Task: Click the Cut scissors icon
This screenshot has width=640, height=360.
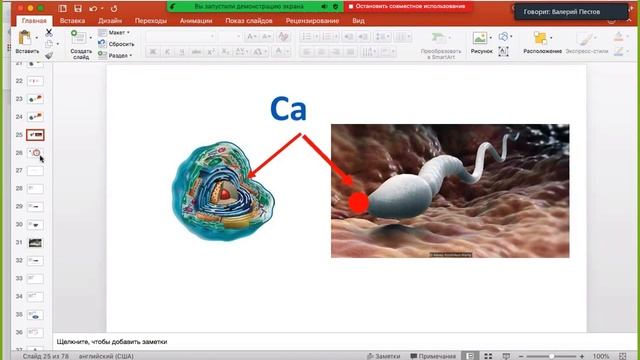Action: [49, 32]
